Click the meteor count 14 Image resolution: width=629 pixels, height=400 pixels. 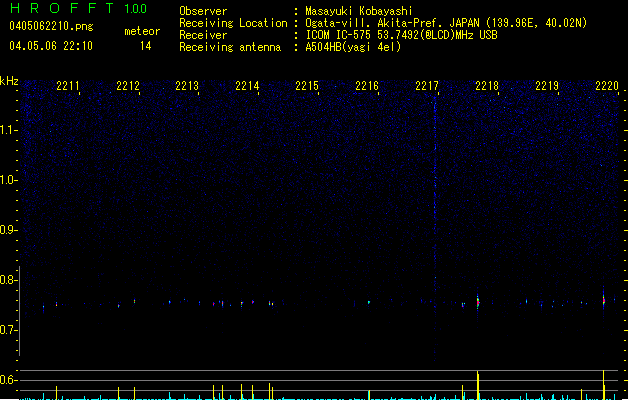pos(146,46)
